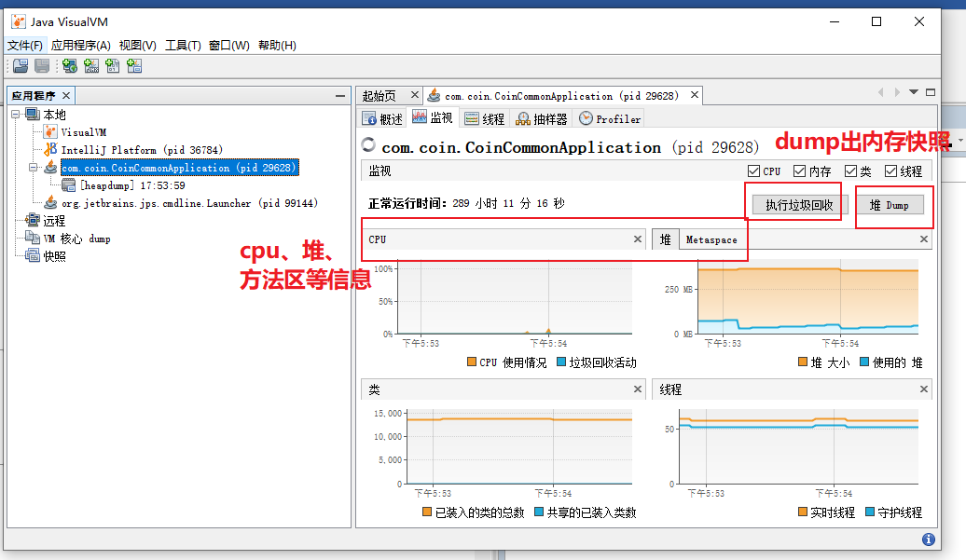
Task: Select the [heapdump] 17:53:59 entry
Action: pyautogui.click(x=132, y=185)
